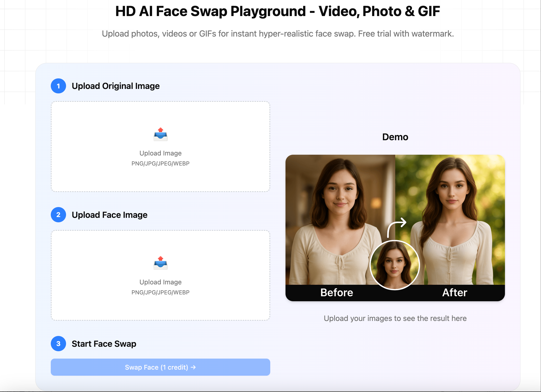Open the Face Image upload dropzone
The height and width of the screenshot is (392, 541).
coord(161,275)
